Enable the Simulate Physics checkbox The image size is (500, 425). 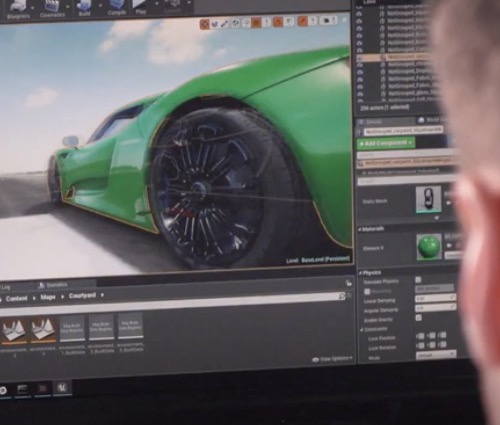click(418, 280)
